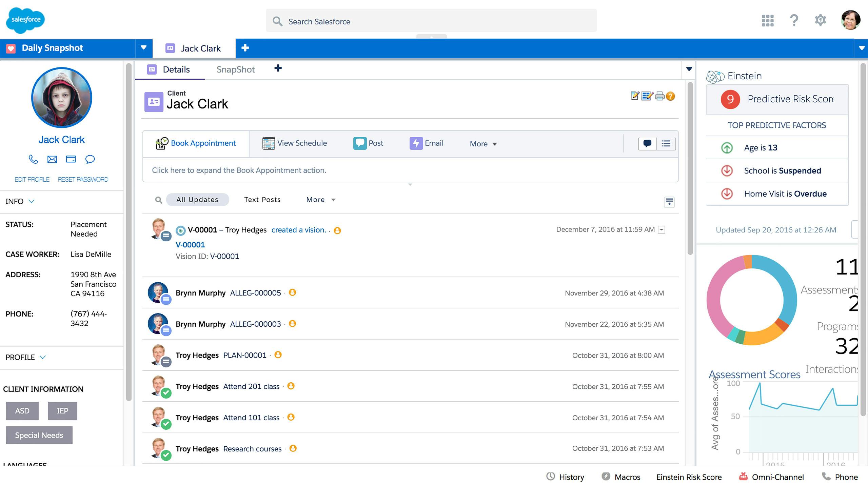Click the red risk score 9 badge

pos(730,99)
